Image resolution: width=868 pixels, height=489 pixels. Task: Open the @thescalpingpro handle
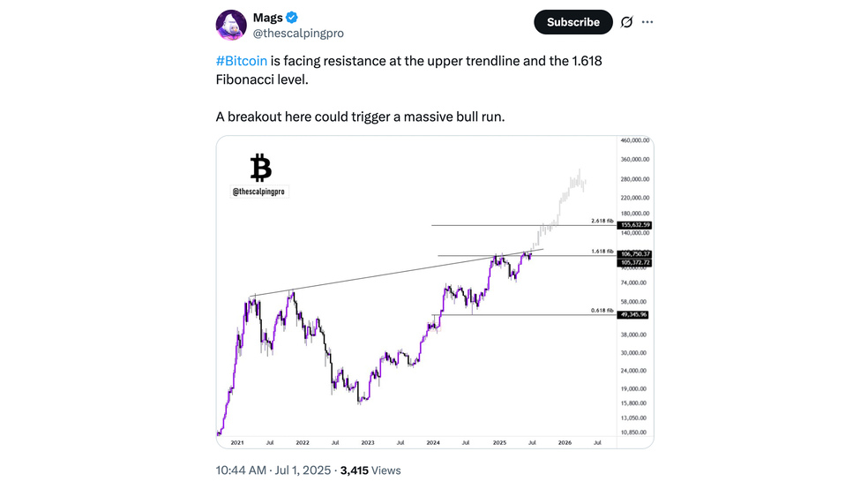click(298, 34)
